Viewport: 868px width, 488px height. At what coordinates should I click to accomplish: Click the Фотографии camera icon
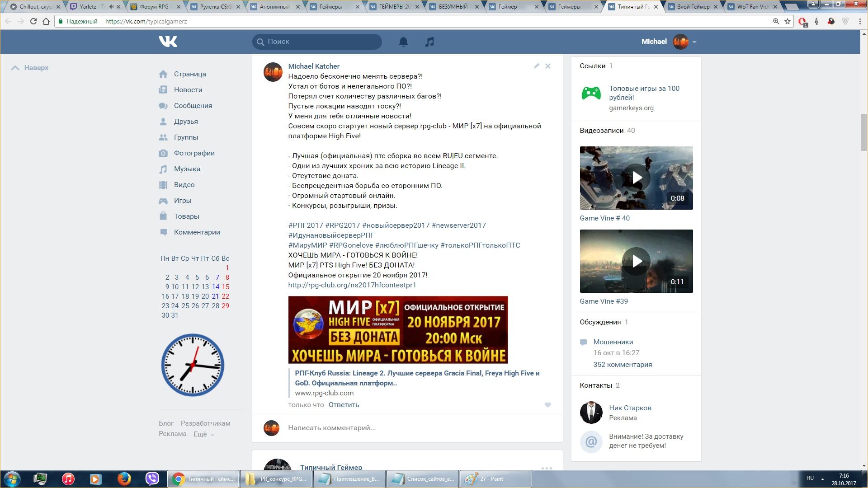click(x=163, y=153)
